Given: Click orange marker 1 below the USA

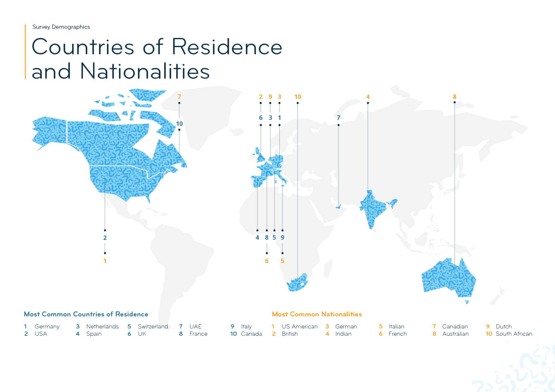Looking at the screenshot, I should coord(105,261).
